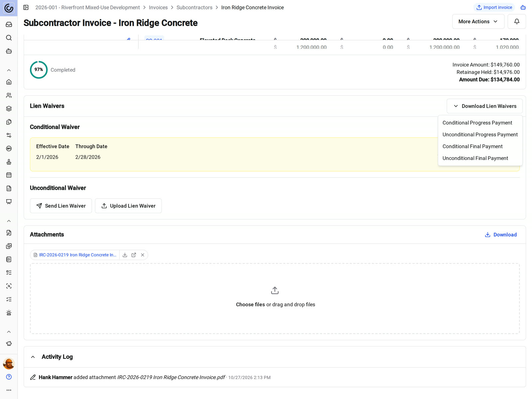Open the siren alert icon in the sidebar
This screenshot has width=532, height=399.
[x=9, y=313]
